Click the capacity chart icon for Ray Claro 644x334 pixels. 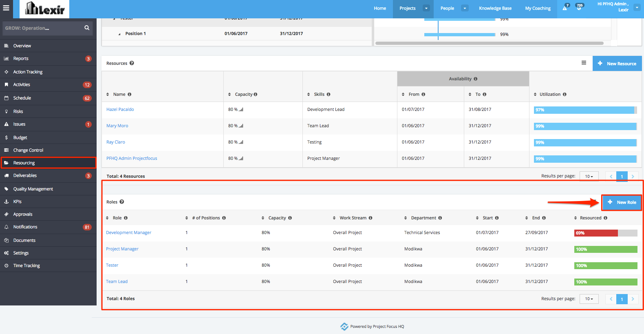tap(241, 142)
